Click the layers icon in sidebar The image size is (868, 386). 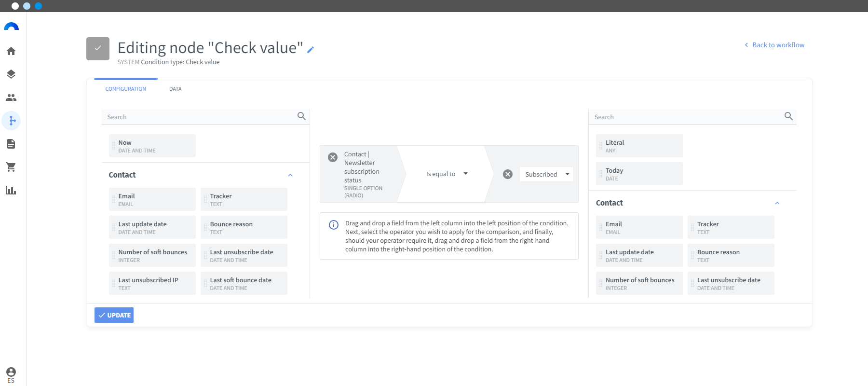click(11, 74)
